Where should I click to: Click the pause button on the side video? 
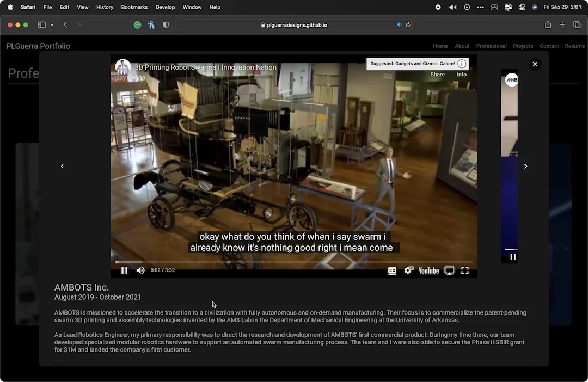(x=513, y=257)
